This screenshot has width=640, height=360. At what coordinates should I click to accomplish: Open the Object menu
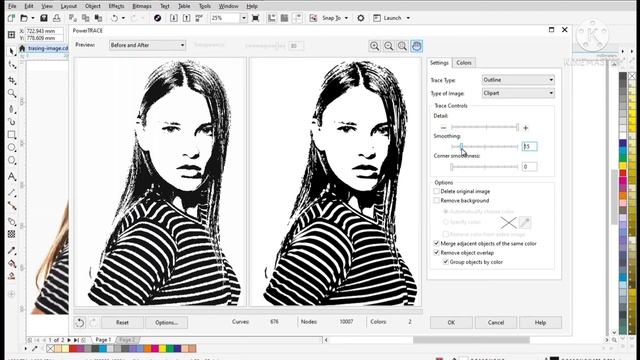93,6
